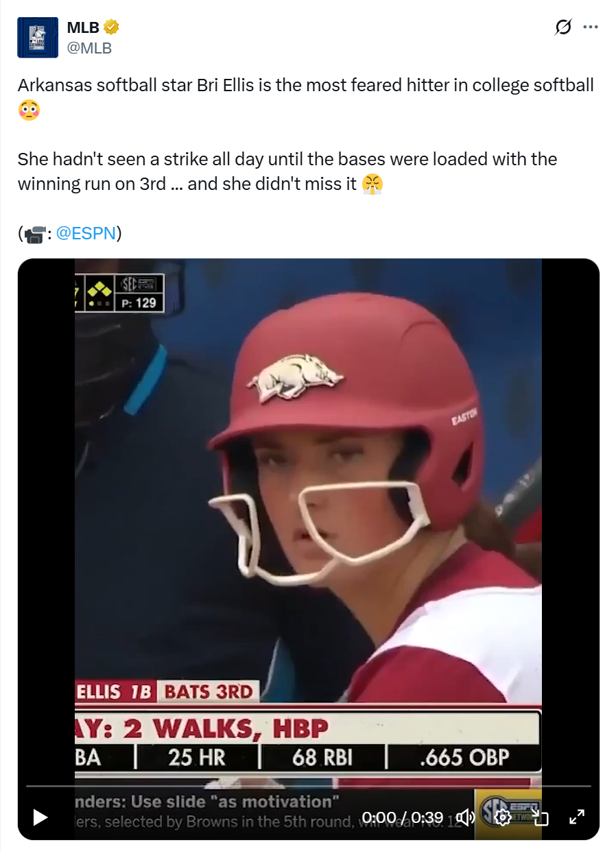This screenshot has height=851, width=616.
Task: Click the 0:00 / 0:39 timestamp
Action: click(x=408, y=817)
